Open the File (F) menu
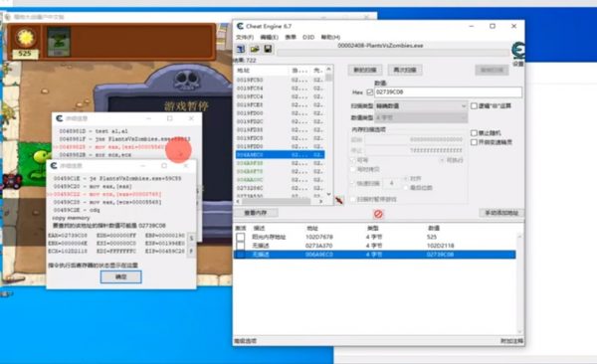The height and width of the screenshot is (364, 597). pyautogui.click(x=245, y=38)
